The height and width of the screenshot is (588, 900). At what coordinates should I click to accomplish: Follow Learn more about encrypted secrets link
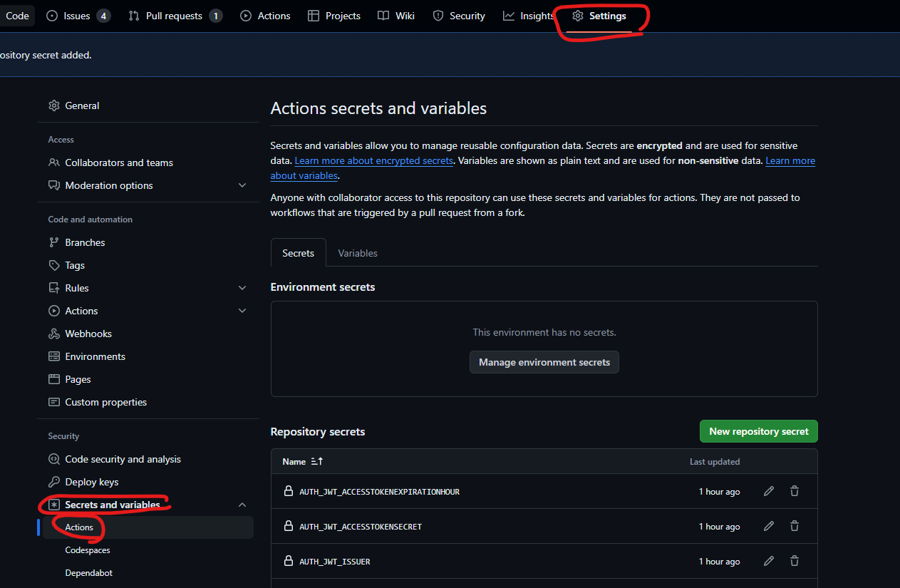coord(374,160)
